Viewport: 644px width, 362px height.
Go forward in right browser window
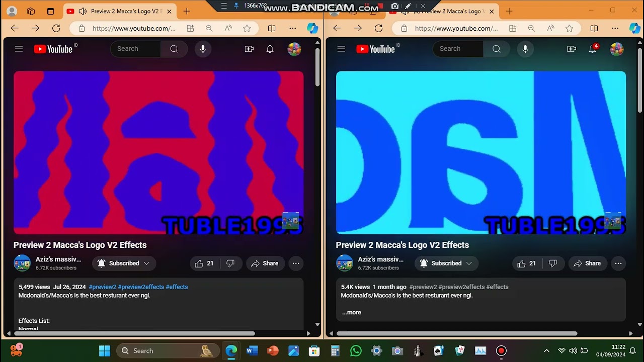tap(358, 28)
